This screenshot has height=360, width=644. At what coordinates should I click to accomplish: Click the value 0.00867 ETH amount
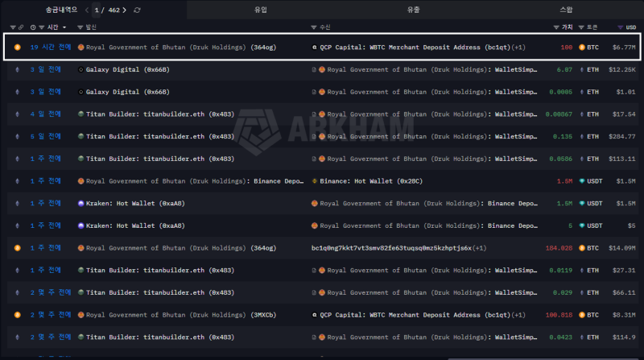[x=559, y=114]
